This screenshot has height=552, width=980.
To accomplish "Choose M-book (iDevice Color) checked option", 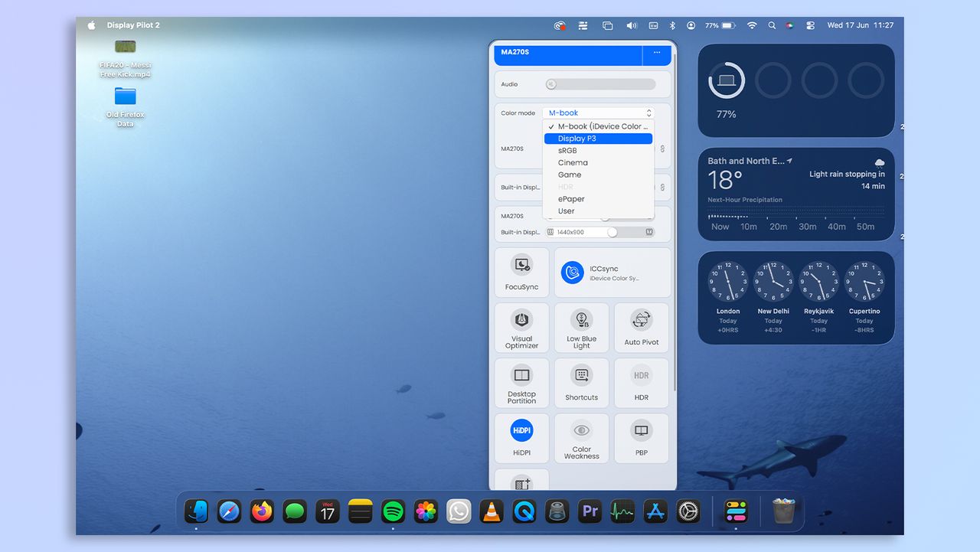I will pyautogui.click(x=598, y=126).
